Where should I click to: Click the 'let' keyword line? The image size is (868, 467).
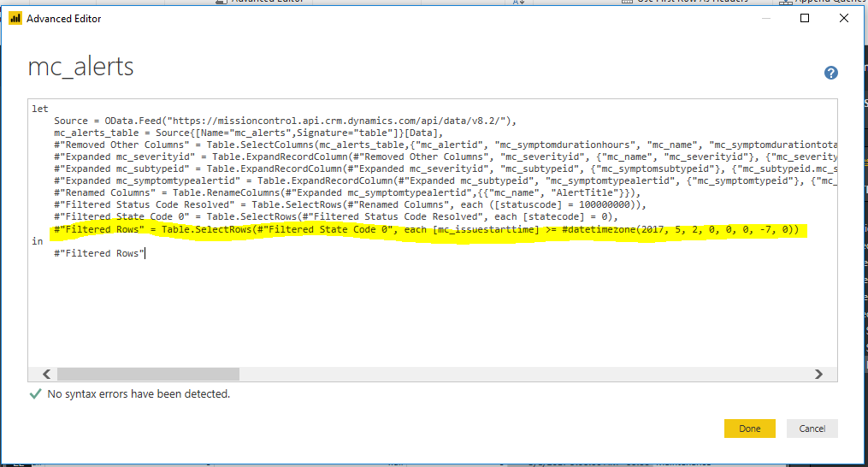coord(40,109)
